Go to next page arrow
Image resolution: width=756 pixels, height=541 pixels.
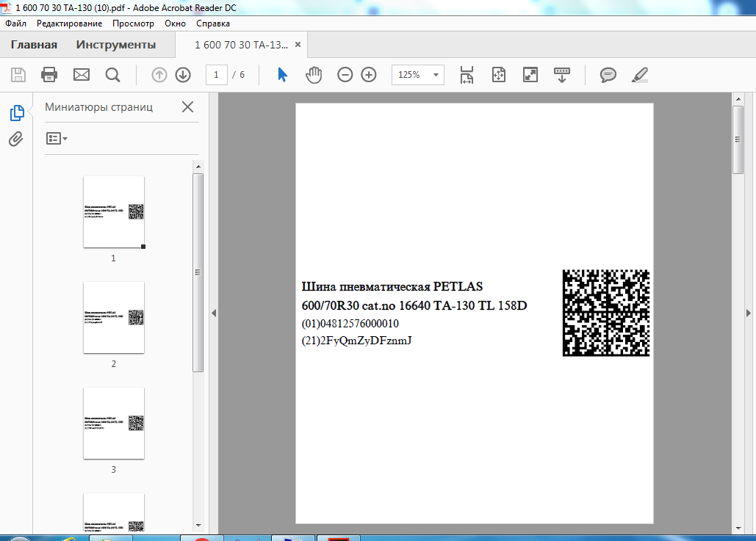(x=183, y=75)
